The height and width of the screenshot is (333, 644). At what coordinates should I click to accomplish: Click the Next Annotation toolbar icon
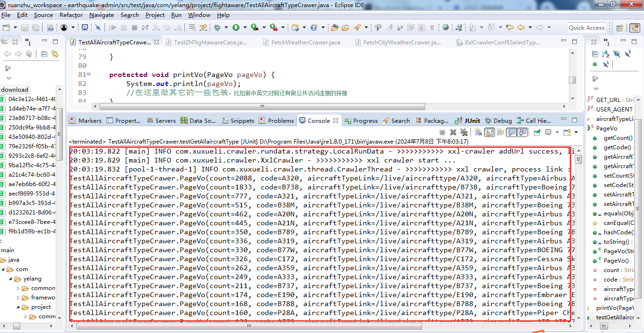472,27
